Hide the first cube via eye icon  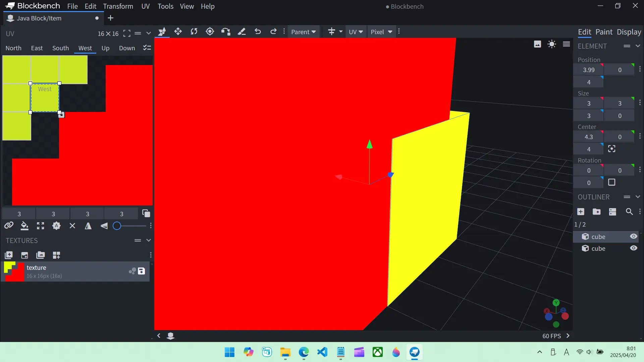(x=633, y=236)
